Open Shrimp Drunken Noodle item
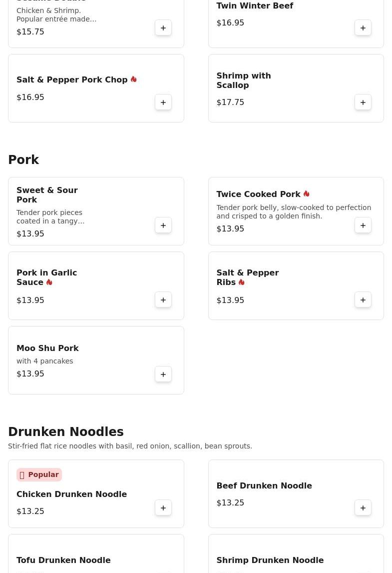 [x=270, y=560]
